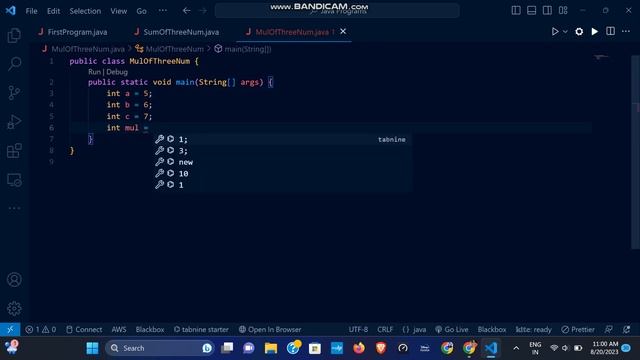Click tabnine starter in the status bar
This screenshot has height=360, width=640.
201,329
